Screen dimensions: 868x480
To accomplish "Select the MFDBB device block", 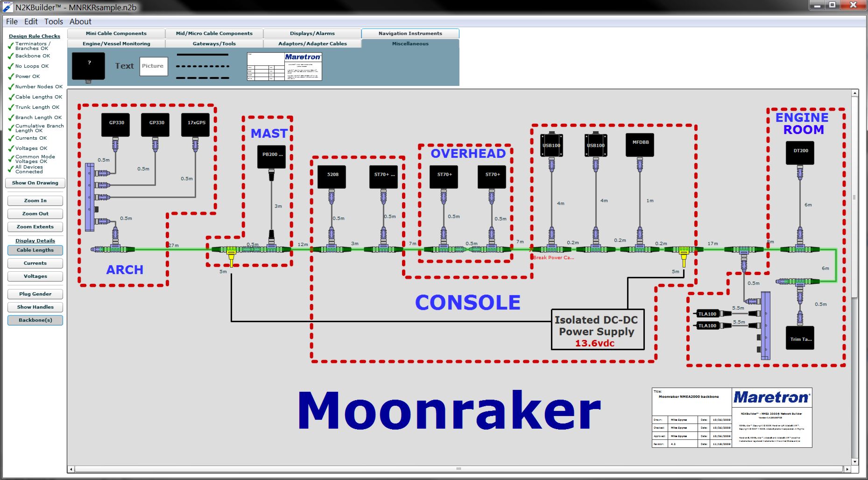I will 640,144.
